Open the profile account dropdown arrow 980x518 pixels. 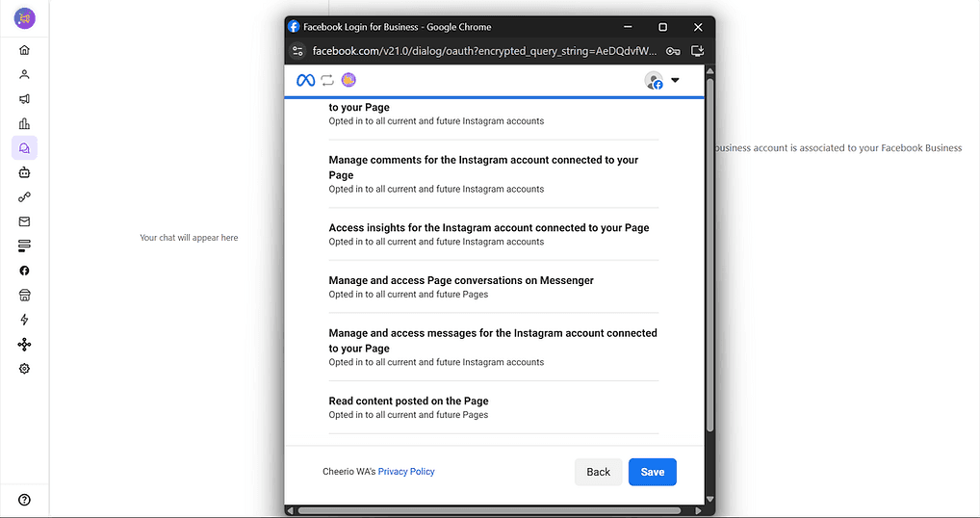(675, 80)
